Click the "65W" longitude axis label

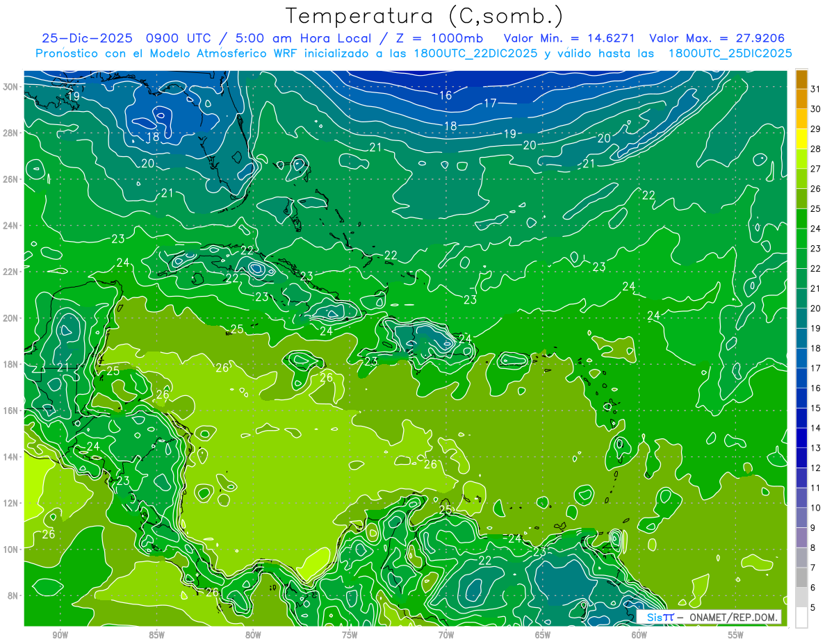pos(543,635)
